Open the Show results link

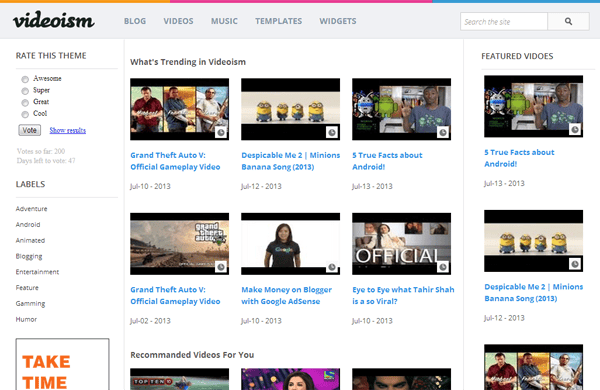(68, 131)
